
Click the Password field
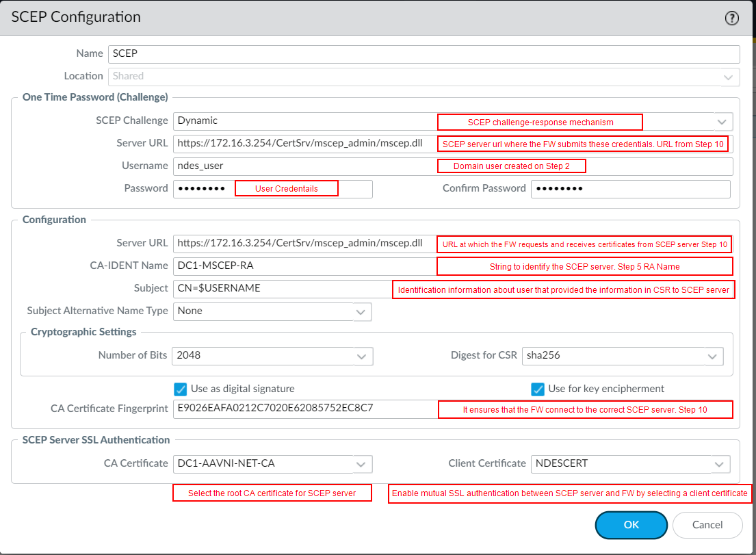pyautogui.click(x=204, y=189)
